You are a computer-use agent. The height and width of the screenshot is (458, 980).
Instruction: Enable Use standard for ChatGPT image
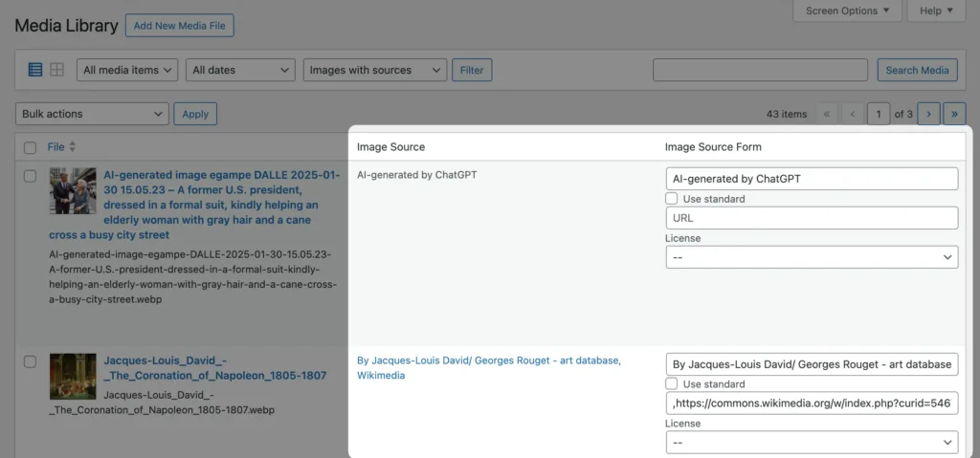[x=671, y=199]
